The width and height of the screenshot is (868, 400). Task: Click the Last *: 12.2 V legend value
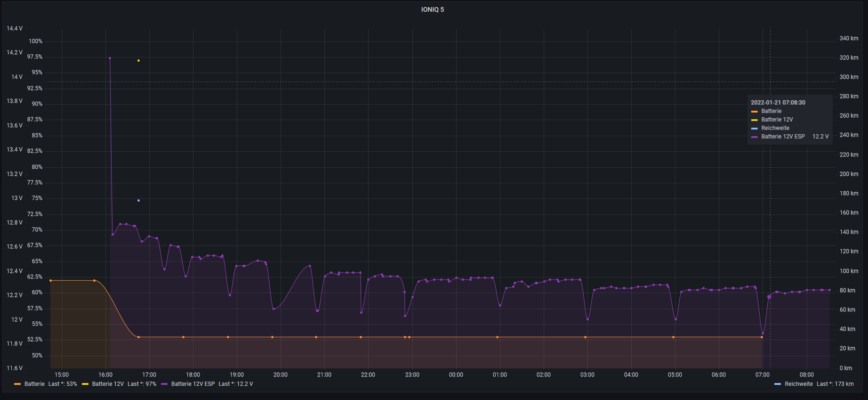pyautogui.click(x=236, y=384)
